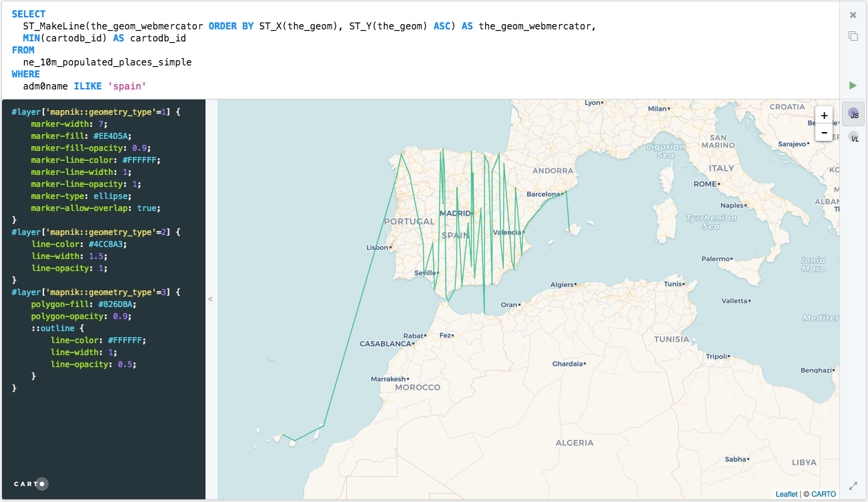
Task: Click the ALGERIA country label
Action: coord(574,443)
